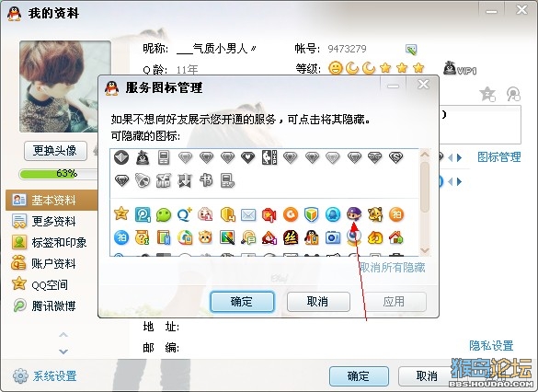538x392 pixels.
Task: Toggle the grayed QQ penguin member icon
Action: 143,157
